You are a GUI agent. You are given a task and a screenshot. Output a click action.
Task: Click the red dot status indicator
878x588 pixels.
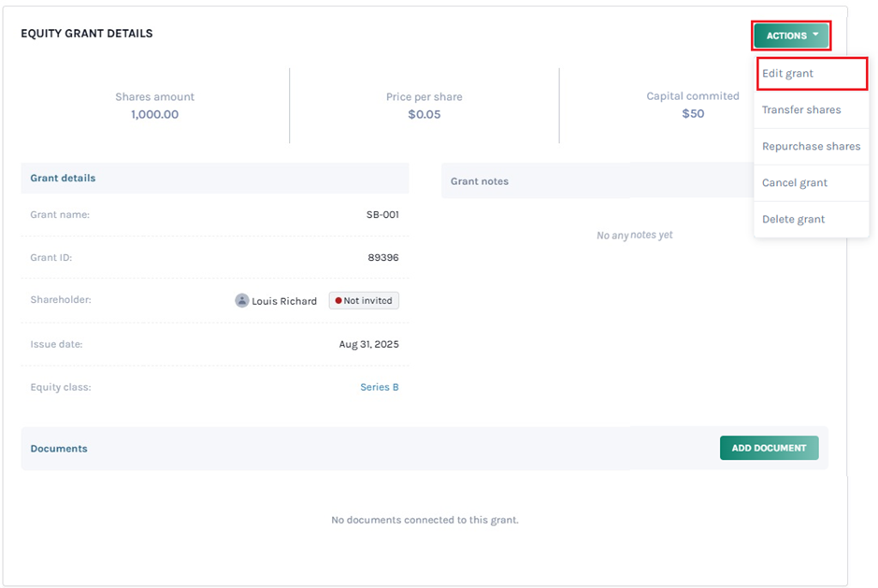coord(338,301)
